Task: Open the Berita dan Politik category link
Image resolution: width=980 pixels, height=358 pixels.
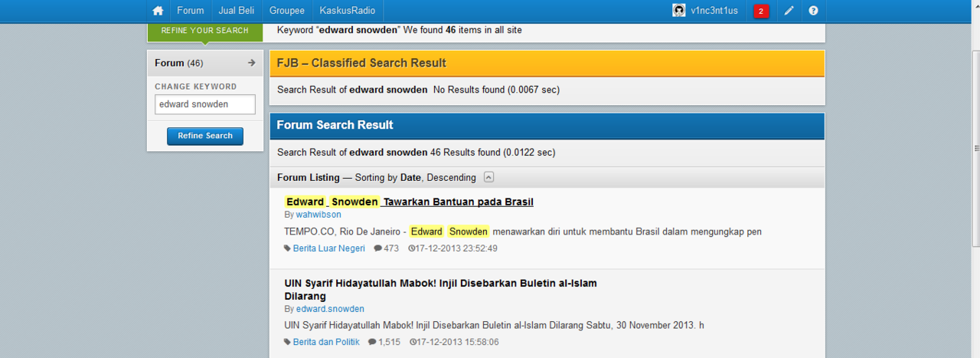Action: (x=326, y=342)
